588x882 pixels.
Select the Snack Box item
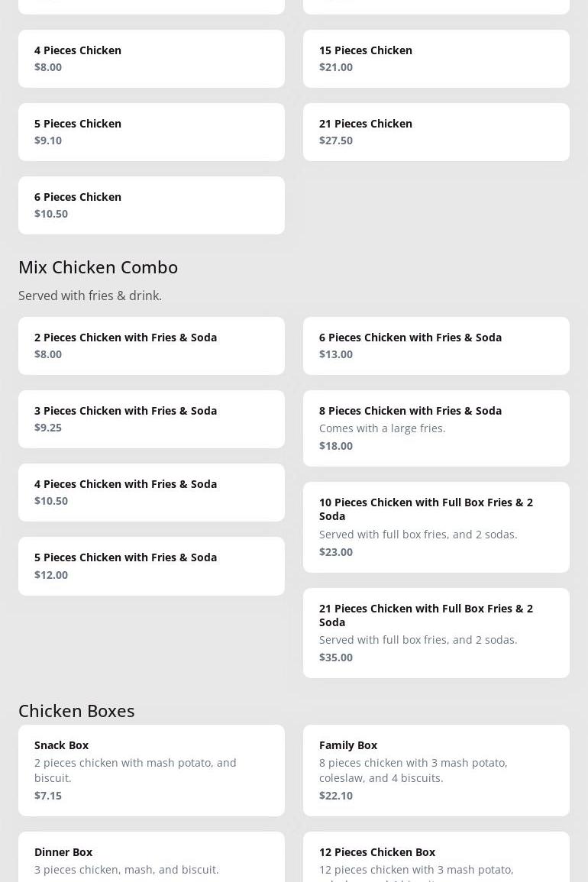(151, 770)
